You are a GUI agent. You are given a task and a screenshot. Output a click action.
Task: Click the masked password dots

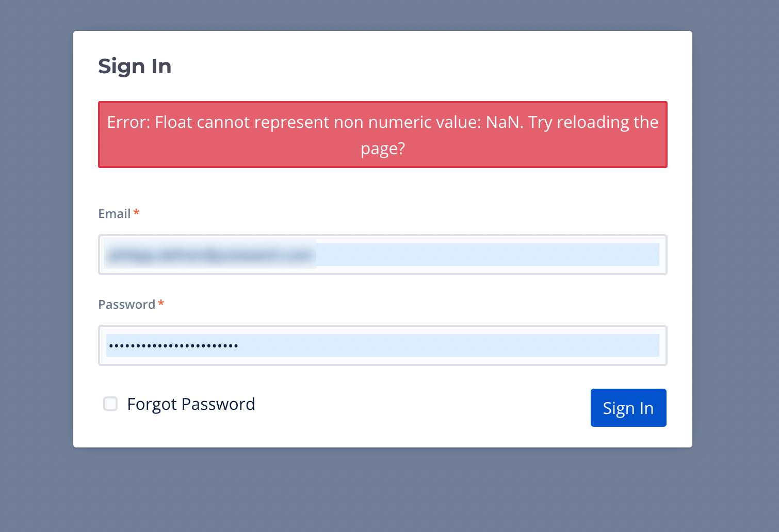tap(173, 346)
